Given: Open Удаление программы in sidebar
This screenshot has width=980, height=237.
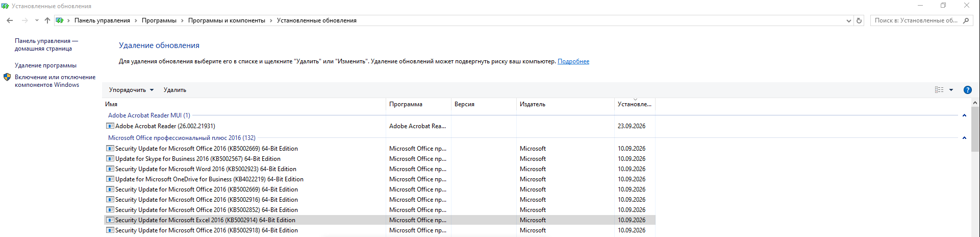Looking at the screenshot, I should 45,65.
